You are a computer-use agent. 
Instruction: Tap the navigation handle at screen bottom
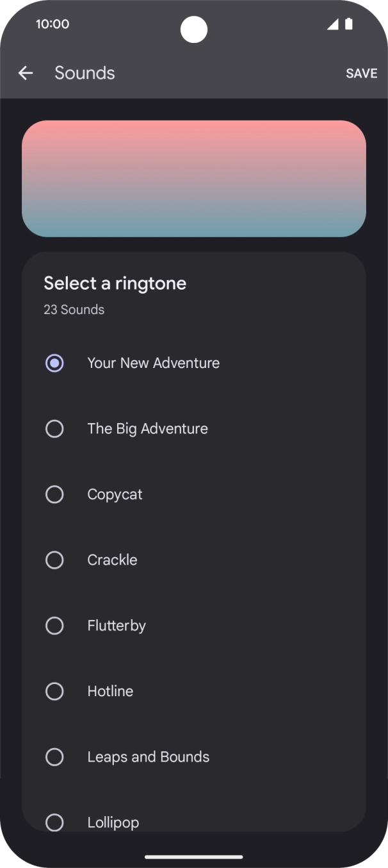tap(194, 856)
